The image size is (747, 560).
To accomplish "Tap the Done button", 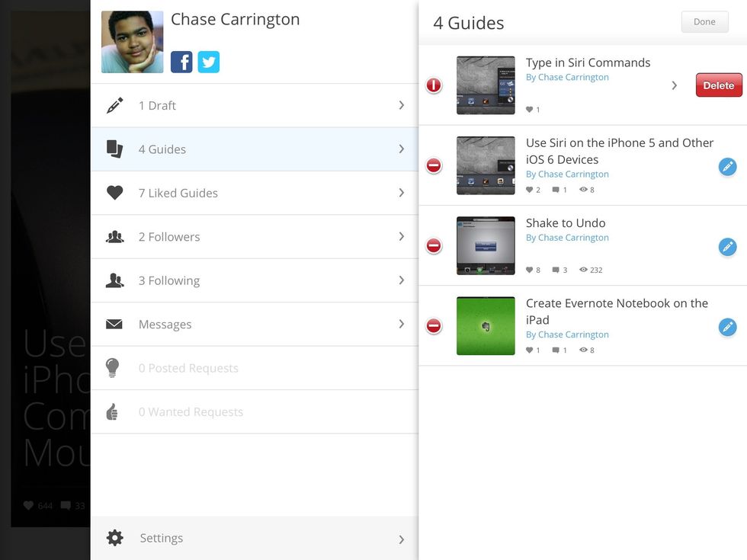I will click(x=704, y=22).
